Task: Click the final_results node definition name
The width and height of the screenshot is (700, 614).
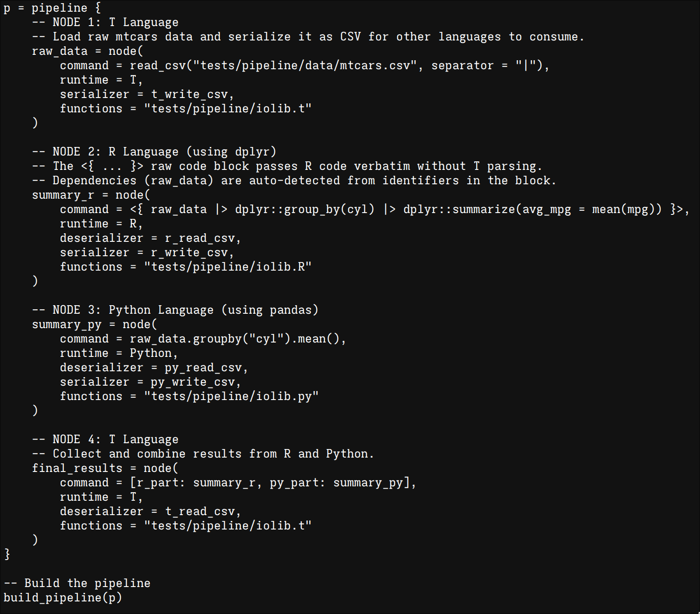Action: pyautogui.click(x=77, y=468)
